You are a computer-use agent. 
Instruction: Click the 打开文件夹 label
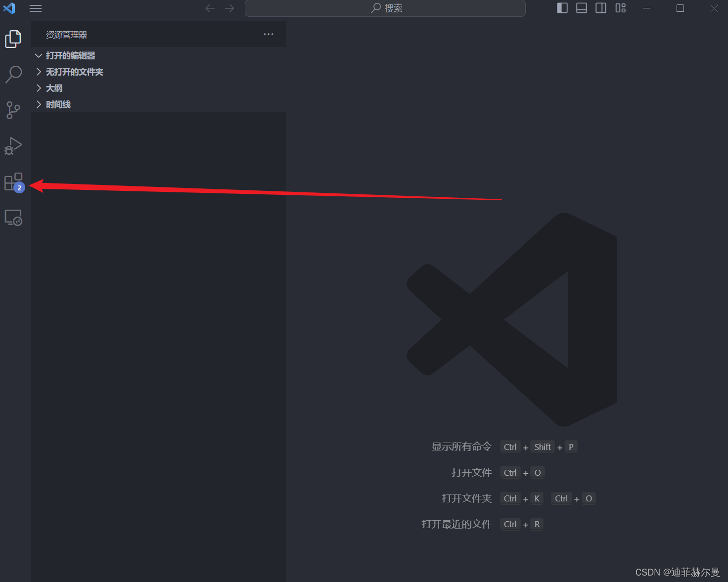pos(466,498)
